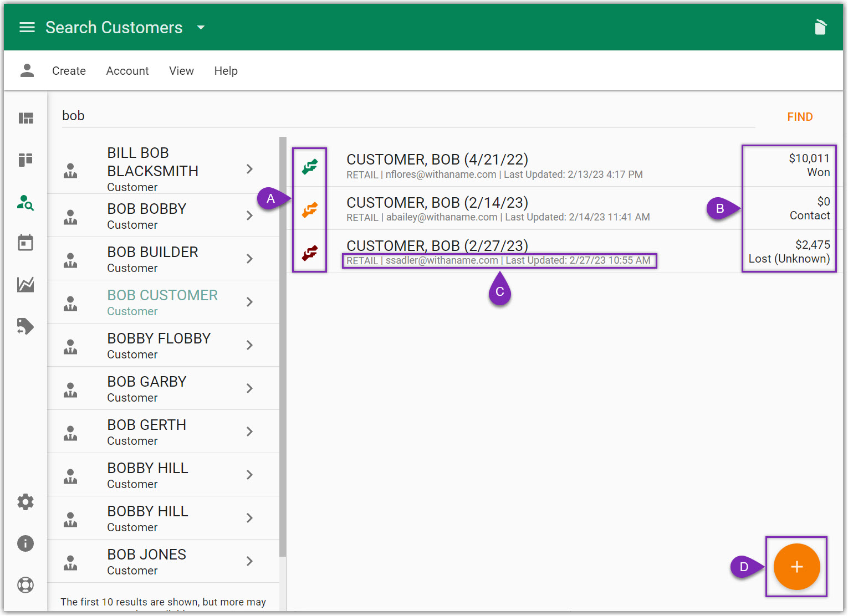
Task: Click the green handshake Won opportunity icon
Action: tap(310, 166)
